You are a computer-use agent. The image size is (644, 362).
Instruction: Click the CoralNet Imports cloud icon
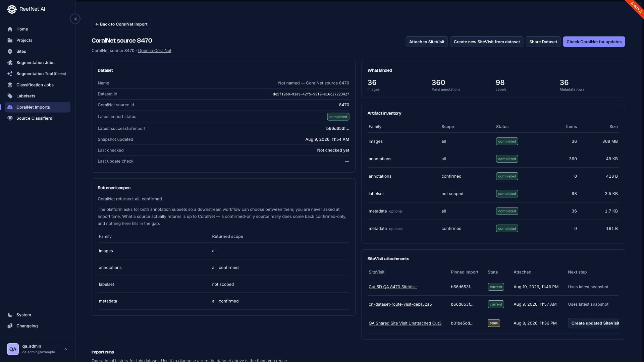pyautogui.click(x=10, y=107)
